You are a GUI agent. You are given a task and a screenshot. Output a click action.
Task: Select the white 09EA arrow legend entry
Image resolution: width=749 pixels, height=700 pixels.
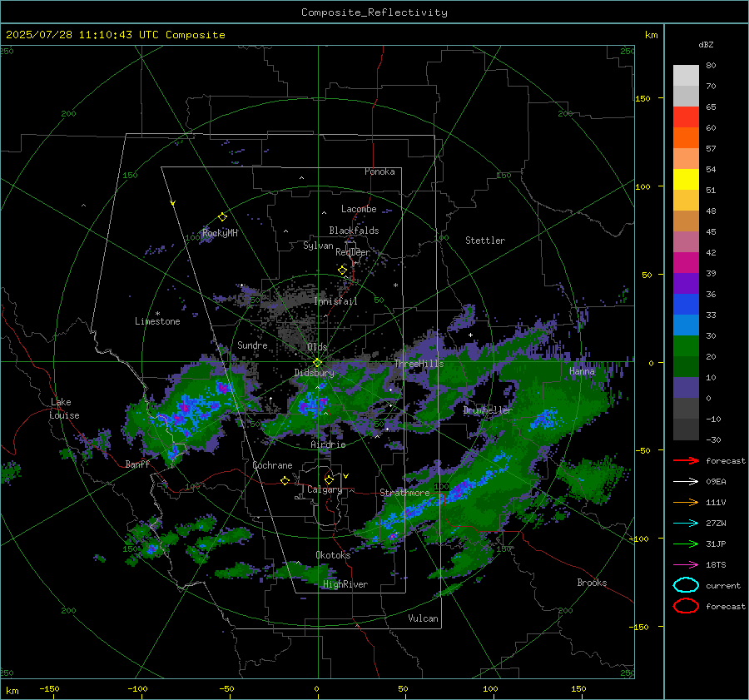click(x=686, y=482)
